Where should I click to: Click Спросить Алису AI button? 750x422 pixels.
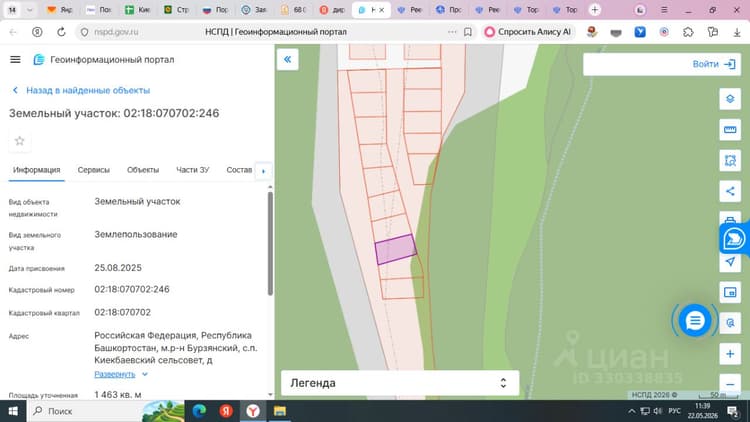(x=528, y=32)
